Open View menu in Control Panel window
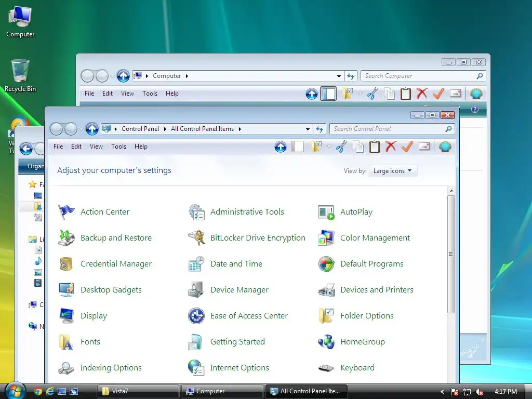The width and height of the screenshot is (532, 399). coord(96,147)
